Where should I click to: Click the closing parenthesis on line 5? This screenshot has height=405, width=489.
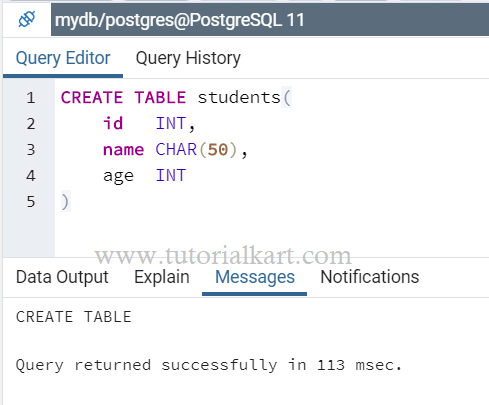tap(65, 202)
